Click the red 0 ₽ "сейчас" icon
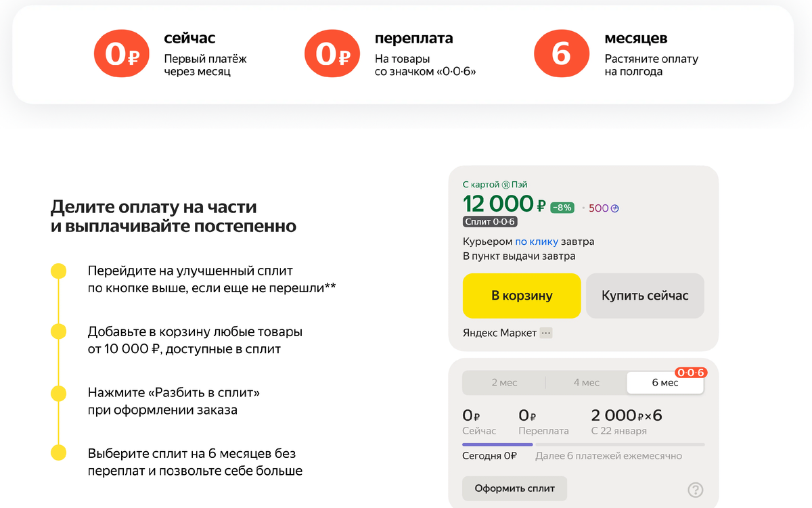The image size is (812, 508). point(122,53)
